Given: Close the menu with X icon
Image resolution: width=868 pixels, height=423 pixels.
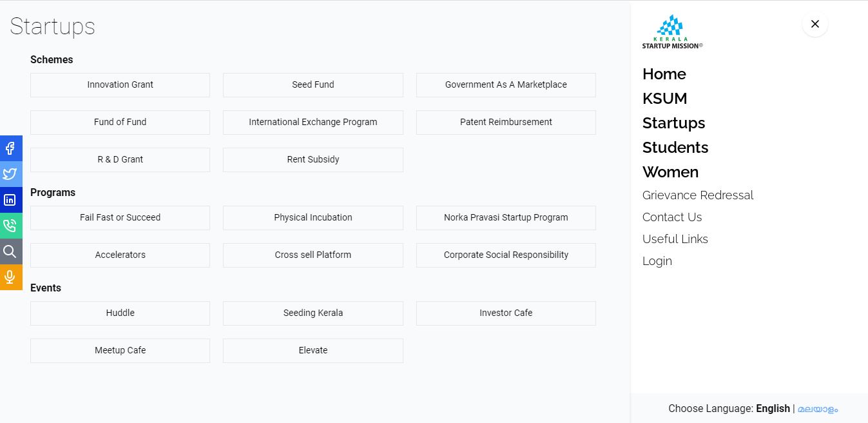Looking at the screenshot, I should [x=815, y=24].
